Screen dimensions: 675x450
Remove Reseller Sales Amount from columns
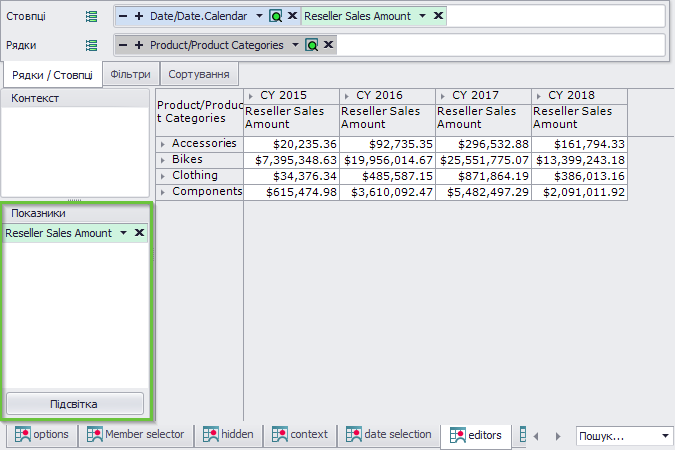(x=438, y=16)
